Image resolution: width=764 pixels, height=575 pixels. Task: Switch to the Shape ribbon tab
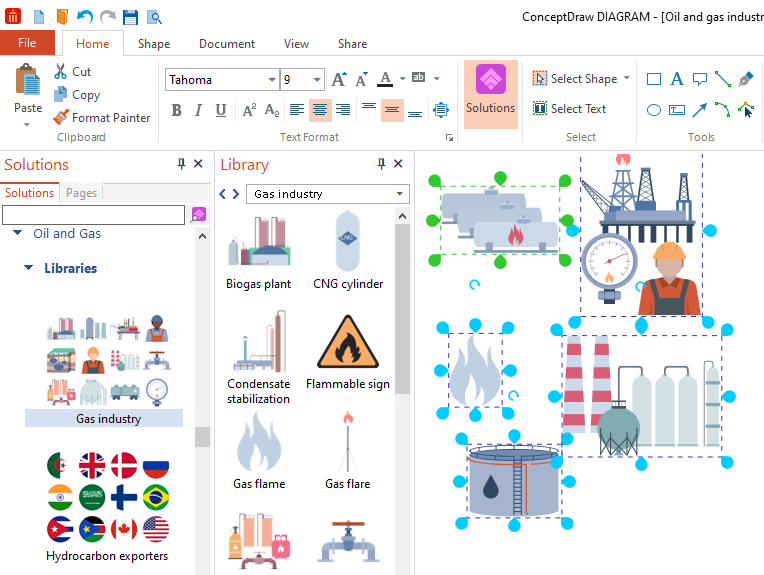pyautogui.click(x=154, y=44)
